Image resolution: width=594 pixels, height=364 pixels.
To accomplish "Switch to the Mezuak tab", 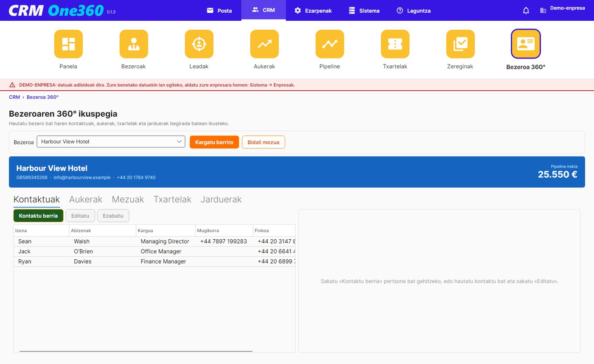I will pyautogui.click(x=128, y=199).
